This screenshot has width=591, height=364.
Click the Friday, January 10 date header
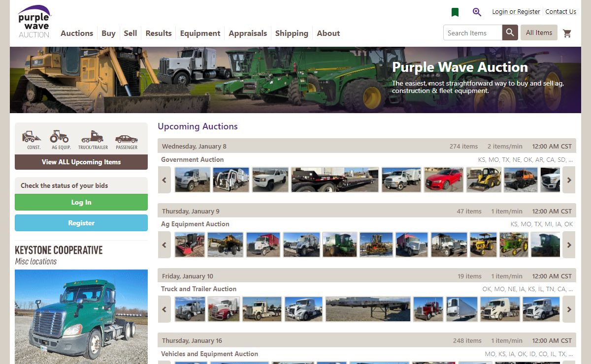[x=188, y=276]
